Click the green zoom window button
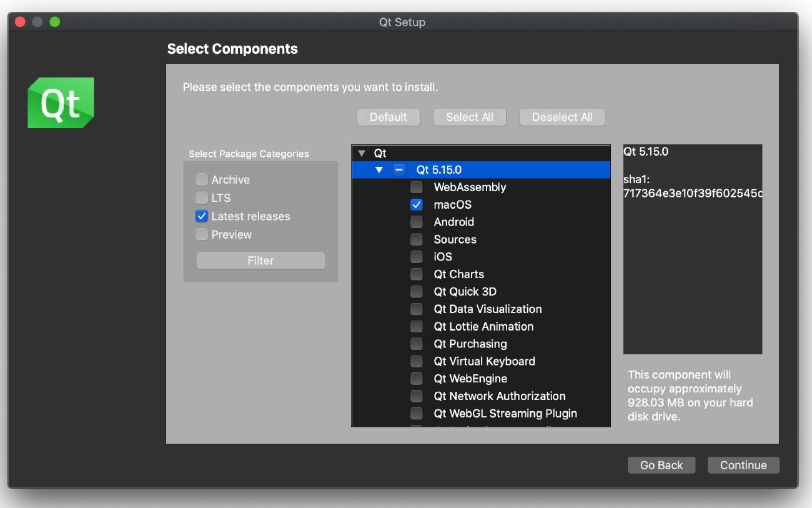The image size is (812, 508). click(x=55, y=22)
